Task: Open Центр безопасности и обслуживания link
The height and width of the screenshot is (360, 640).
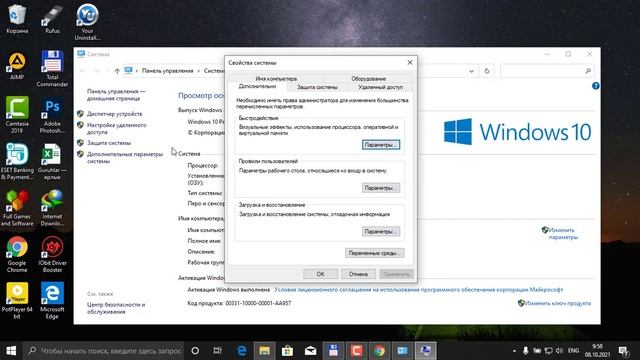Action: pos(116,308)
